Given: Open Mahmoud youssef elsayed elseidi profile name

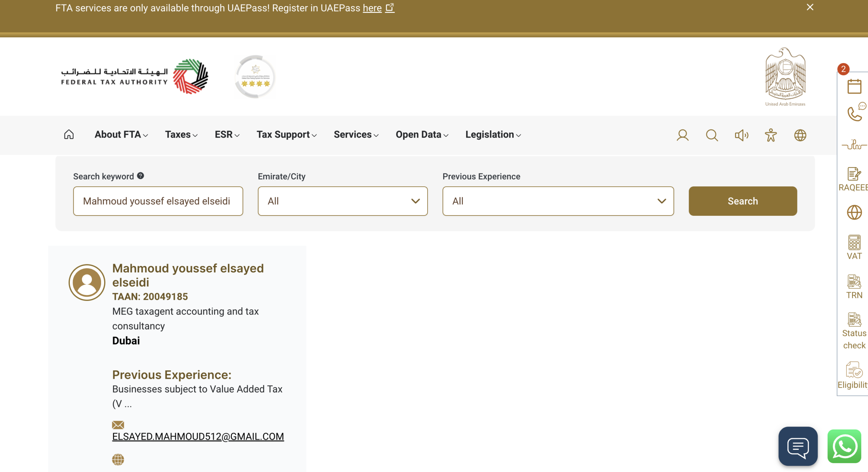Looking at the screenshot, I should coord(188,275).
